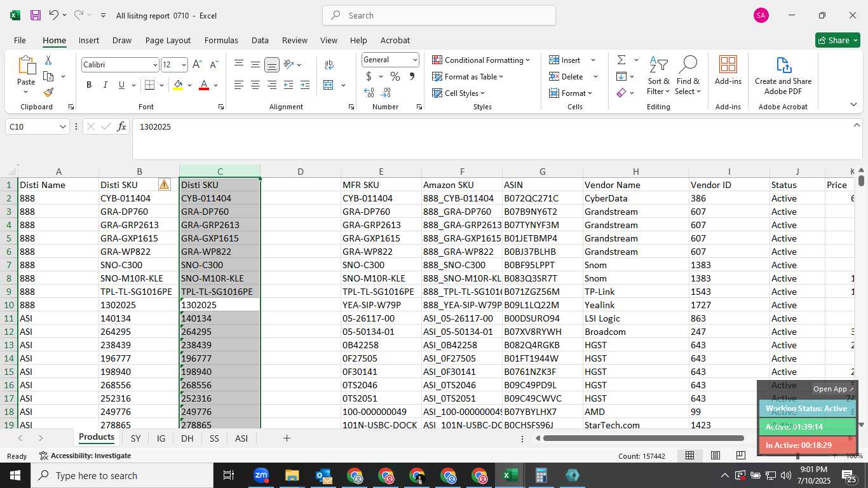
Task: Click Increase Decimal icon
Action: (x=369, y=93)
